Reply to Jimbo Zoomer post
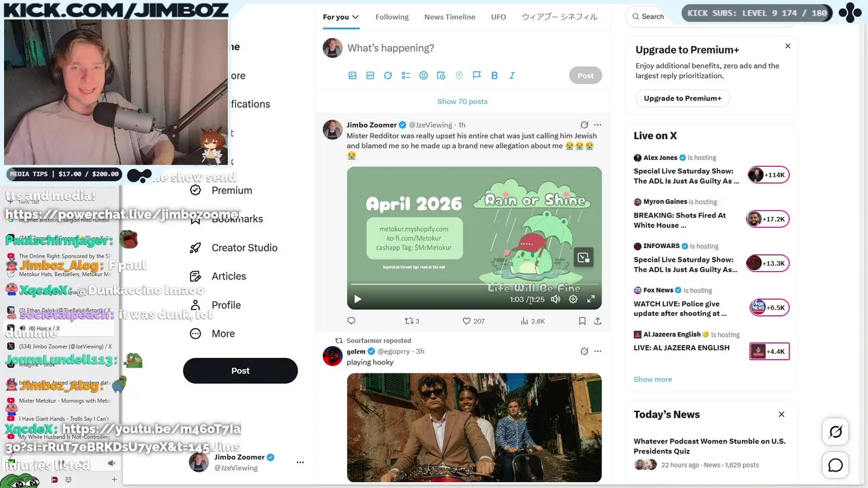This screenshot has width=868, height=488. point(351,321)
